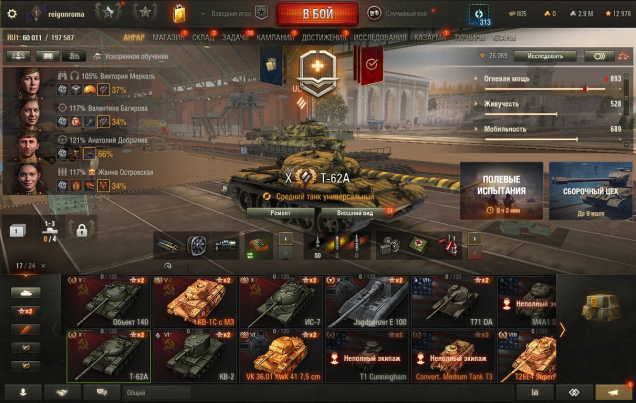This screenshot has height=403, width=636.
Task: Switch to the МАГАЗИН tab
Action: pyautogui.click(x=168, y=38)
